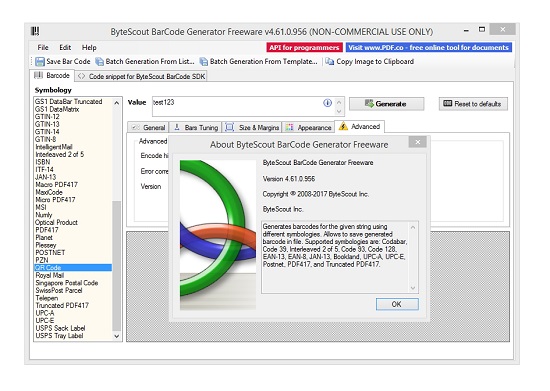Open the Help menu
This screenshot has width=550, height=391.
(x=89, y=48)
